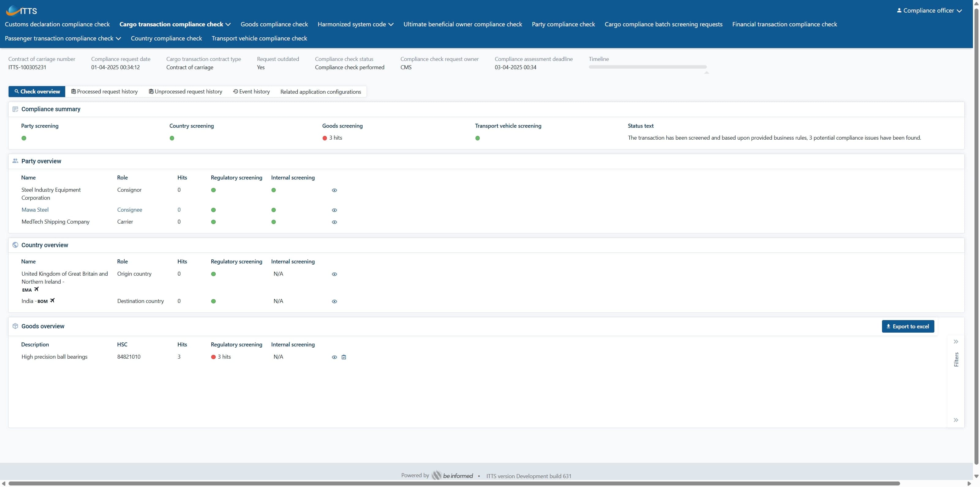Click the Country overview globe icon
Viewport: 980px width, 487px height.
tap(15, 245)
